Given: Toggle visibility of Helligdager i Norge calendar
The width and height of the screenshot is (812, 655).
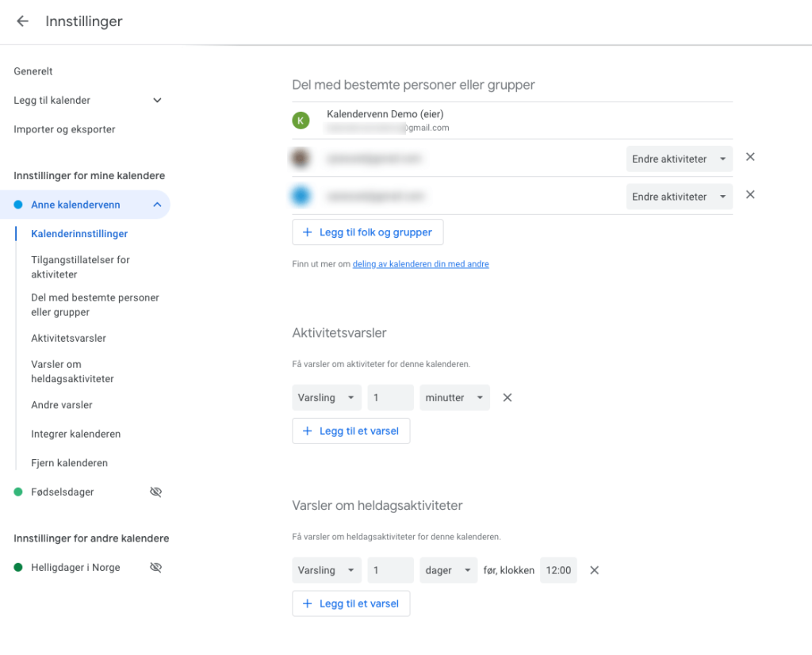Looking at the screenshot, I should pos(155,568).
